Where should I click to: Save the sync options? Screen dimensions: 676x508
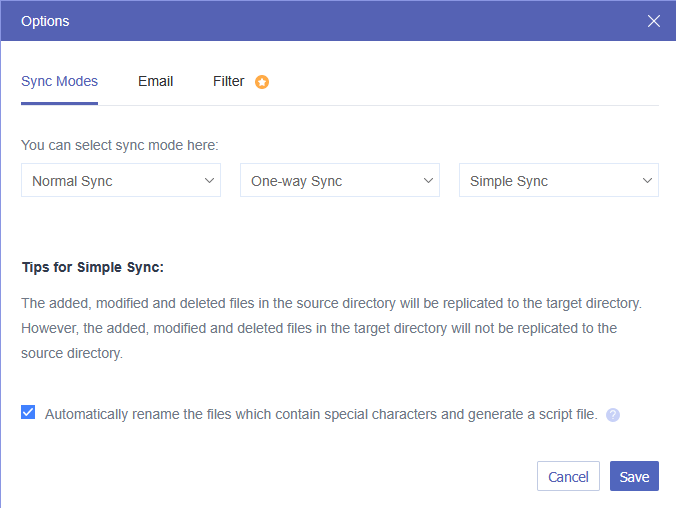coord(634,477)
